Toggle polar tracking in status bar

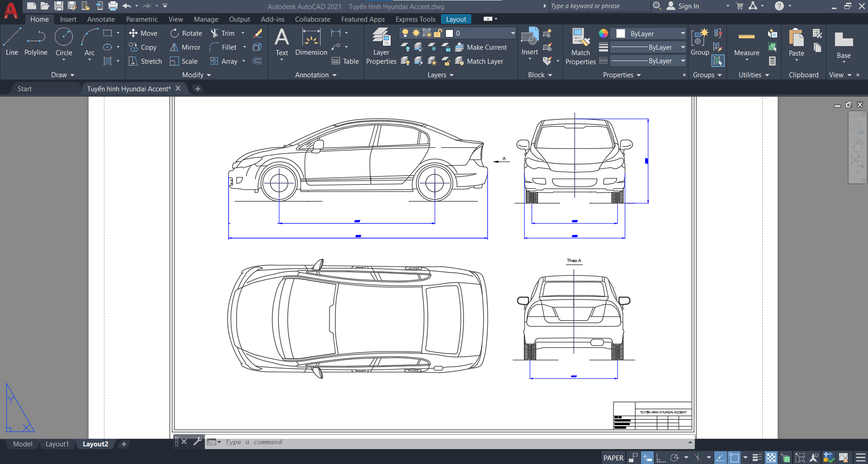point(675,458)
